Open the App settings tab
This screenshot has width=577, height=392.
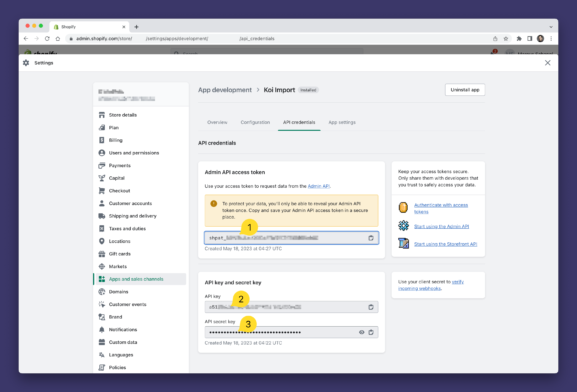tap(342, 122)
